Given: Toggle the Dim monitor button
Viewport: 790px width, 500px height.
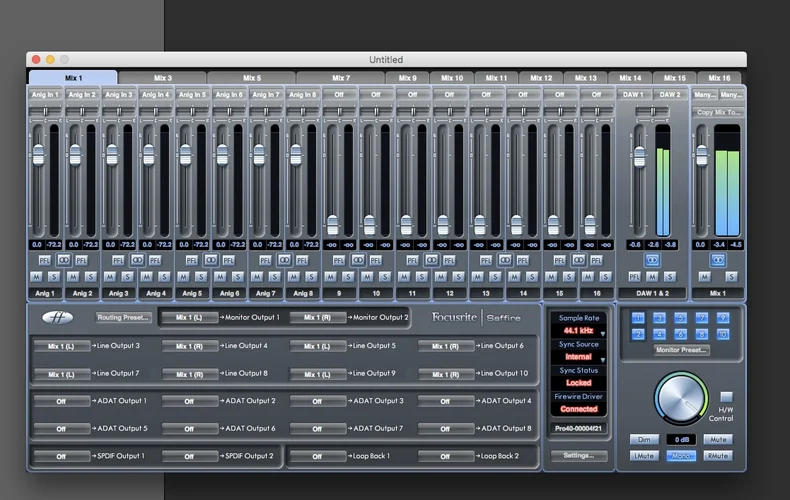Looking at the screenshot, I should (x=644, y=439).
